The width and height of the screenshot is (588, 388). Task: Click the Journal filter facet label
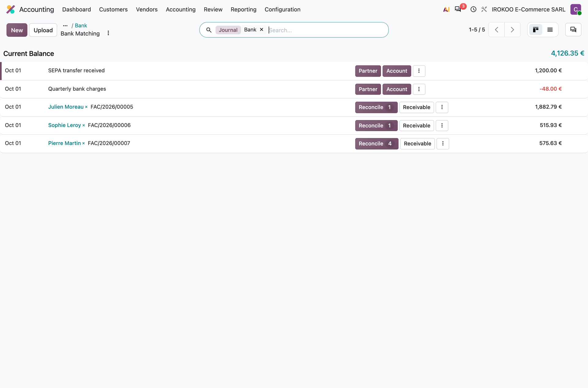[x=228, y=30]
